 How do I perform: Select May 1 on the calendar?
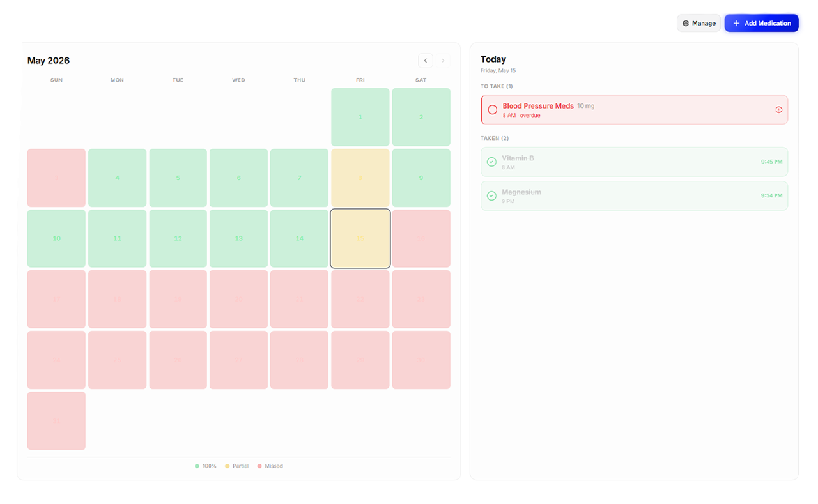360,117
